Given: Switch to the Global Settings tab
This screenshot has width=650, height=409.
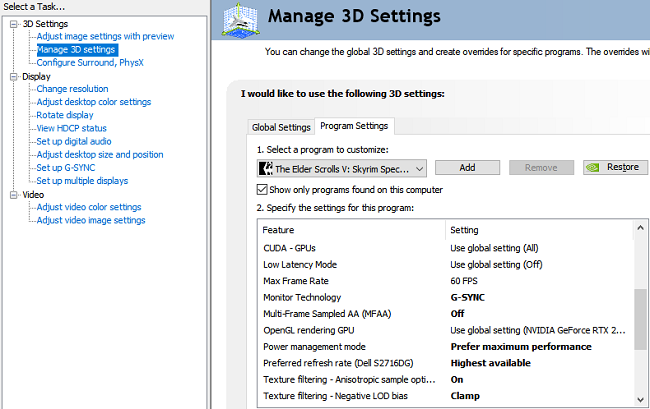Looking at the screenshot, I should coord(281,127).
